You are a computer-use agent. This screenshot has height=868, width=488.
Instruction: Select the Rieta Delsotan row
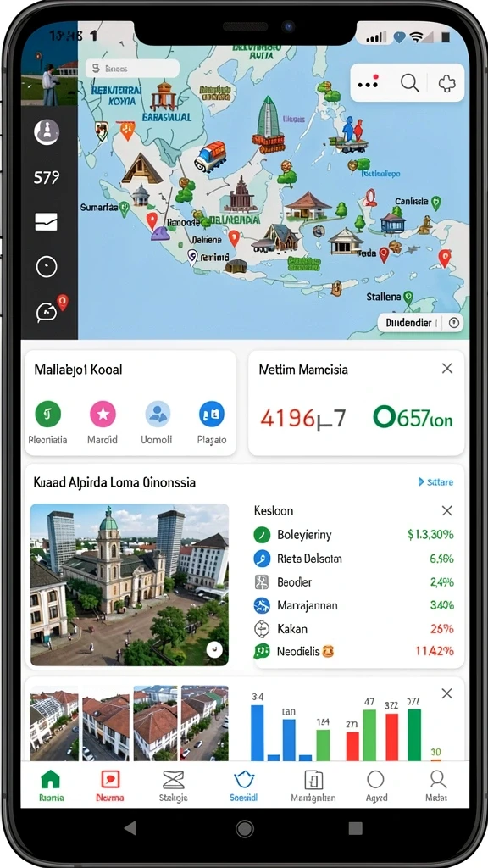(x=354, y=559)
